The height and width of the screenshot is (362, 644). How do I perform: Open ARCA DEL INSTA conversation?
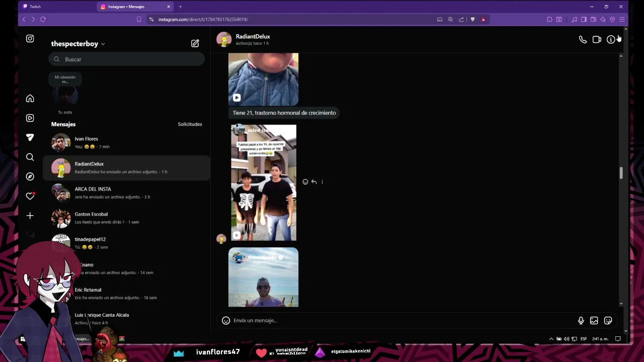[126, 193]
